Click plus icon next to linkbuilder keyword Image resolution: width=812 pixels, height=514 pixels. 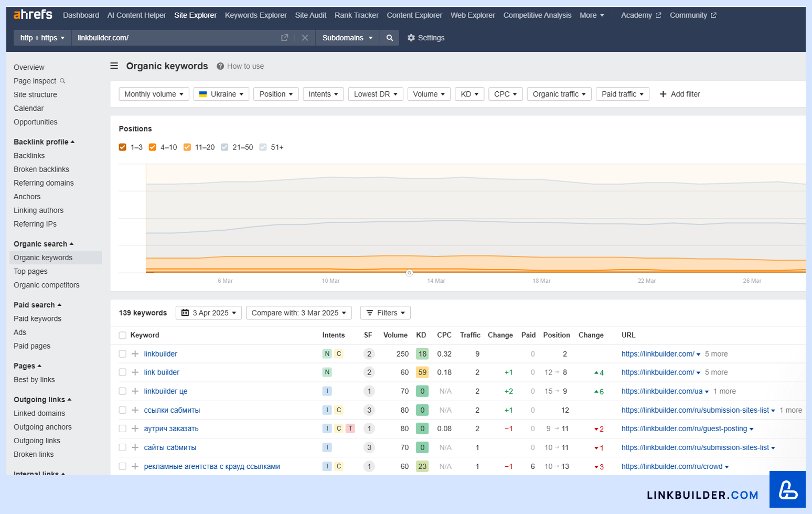pos(135,354)
